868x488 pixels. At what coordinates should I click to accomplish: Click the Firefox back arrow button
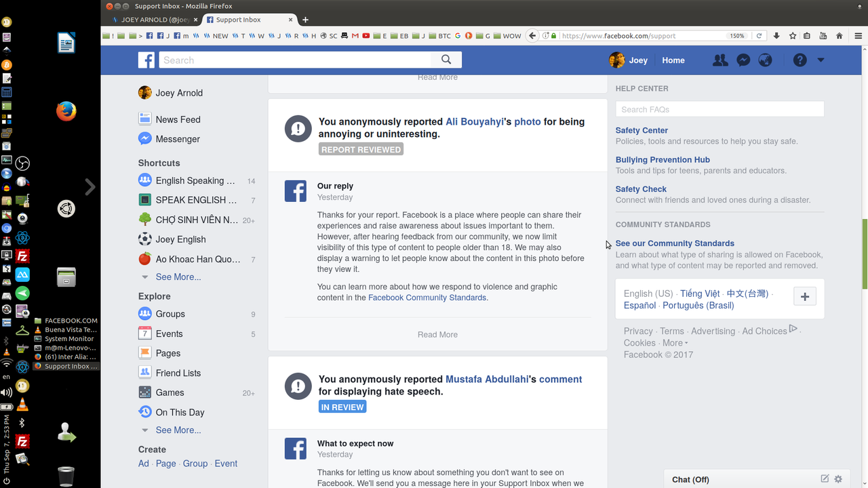532,35
